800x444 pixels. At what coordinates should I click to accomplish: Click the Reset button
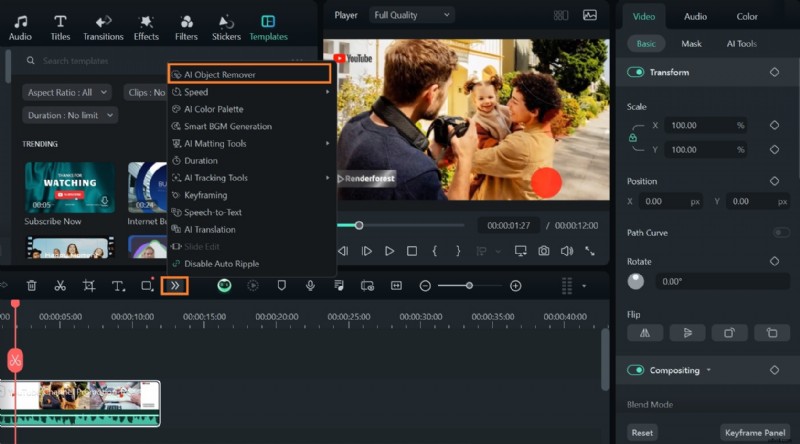point(642,433)
